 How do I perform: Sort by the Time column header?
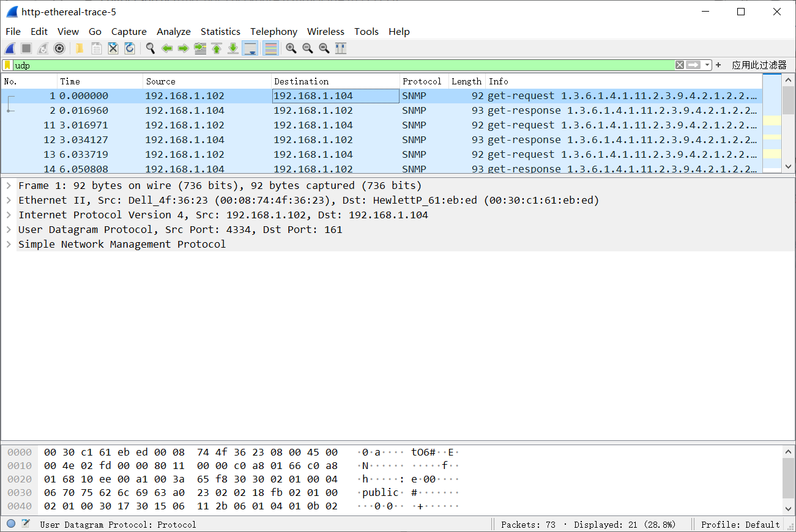pyautogui.click(x=100, y=81)
